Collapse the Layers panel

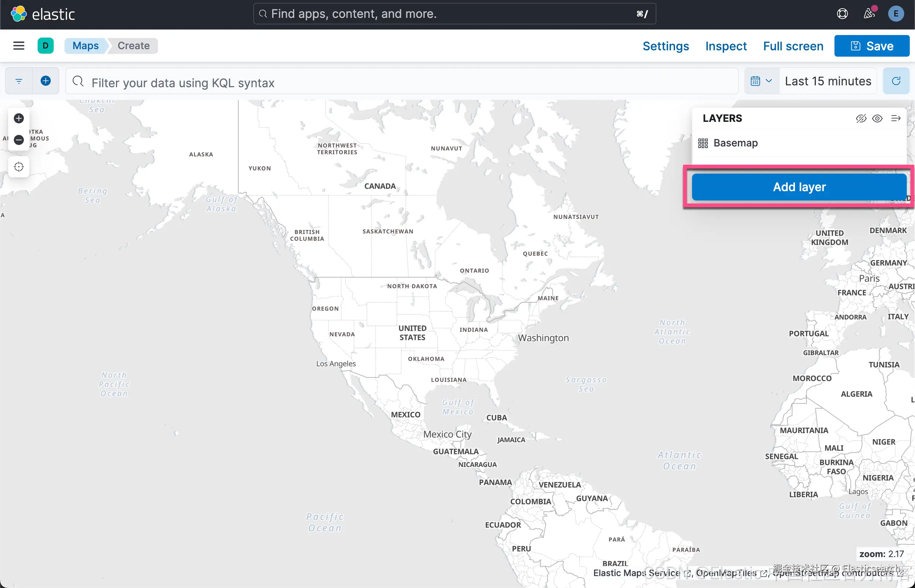[x=896, y=118]
